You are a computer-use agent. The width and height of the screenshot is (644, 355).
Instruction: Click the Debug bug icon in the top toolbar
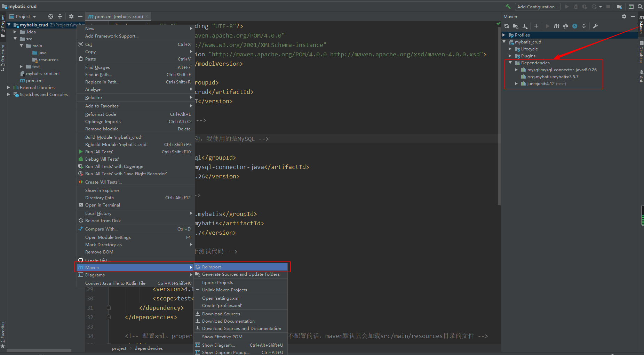pyautogui.click(x=576, y=7)
